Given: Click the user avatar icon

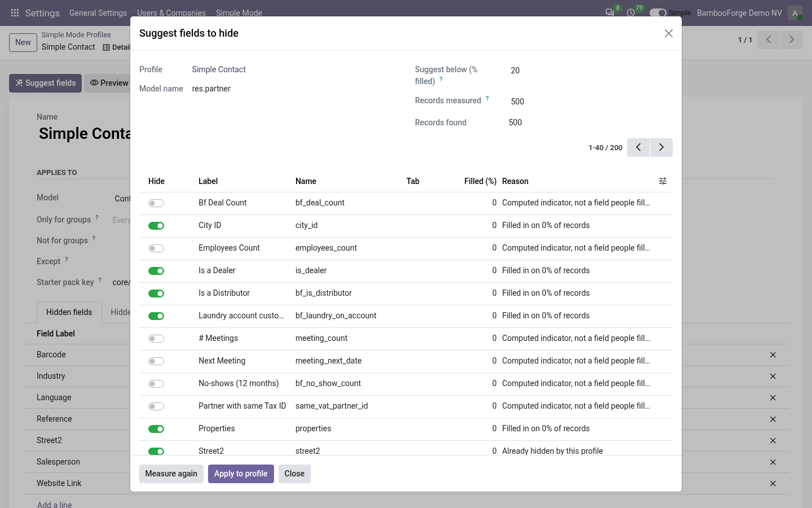Looking at the screenshot, I should [795, 13].
